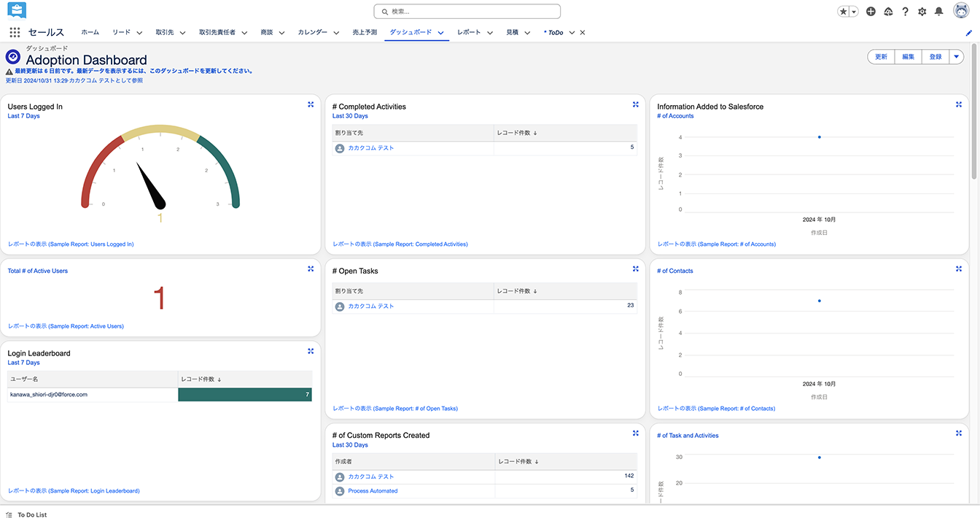Click the 142 record count value

(x=629, y=476)
